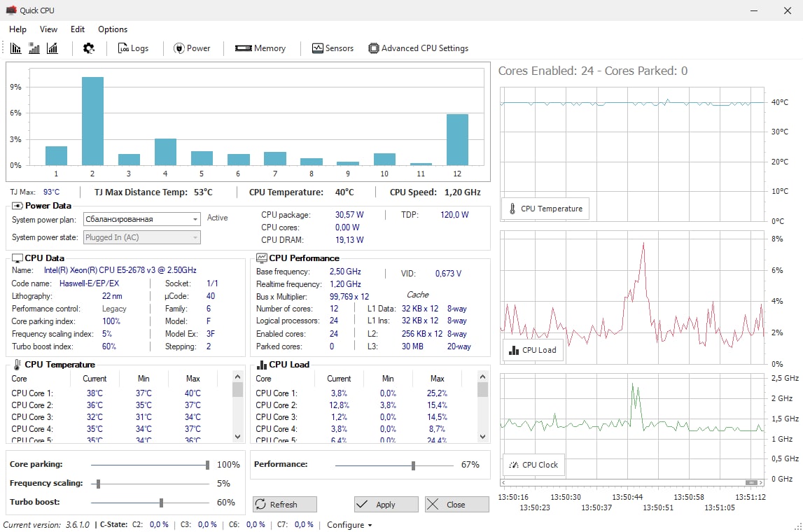Open the Memory toolbar item
Image resolution: width=803 pixels, height=532 pixels.
(260, 48)
